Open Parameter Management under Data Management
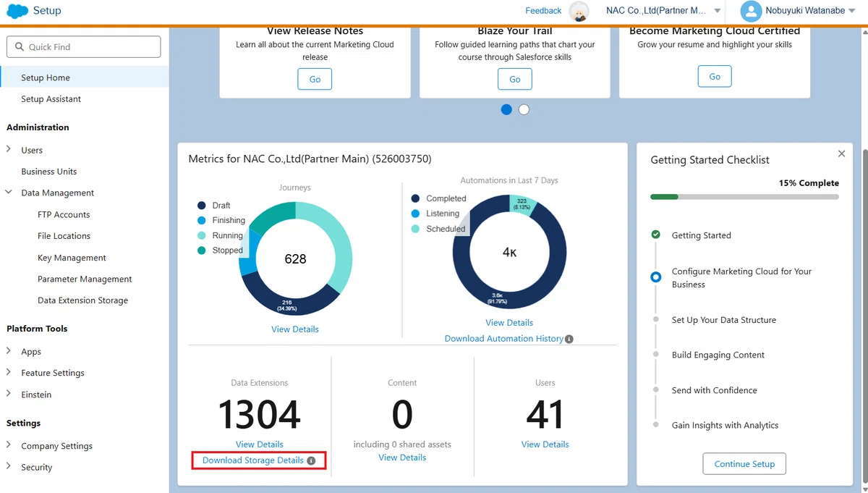This screenshot has height=493, width=868. coord(85,279)
